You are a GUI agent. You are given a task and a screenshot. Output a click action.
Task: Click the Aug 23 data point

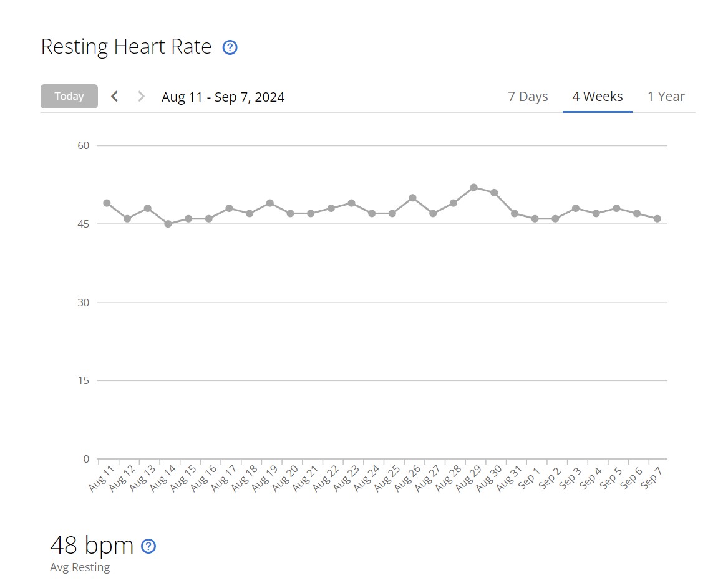tap(351, 203)
